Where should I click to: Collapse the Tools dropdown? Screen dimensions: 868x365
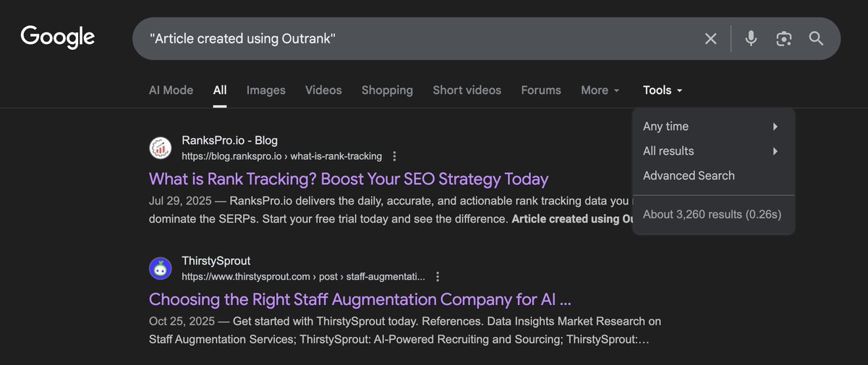[x=663, y=90]
